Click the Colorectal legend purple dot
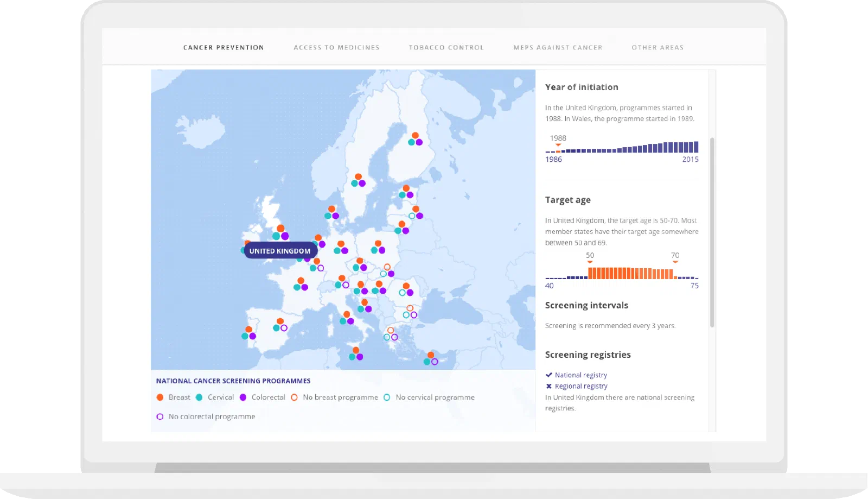Viewport: 868px width, 499px height. click(243, 397)
